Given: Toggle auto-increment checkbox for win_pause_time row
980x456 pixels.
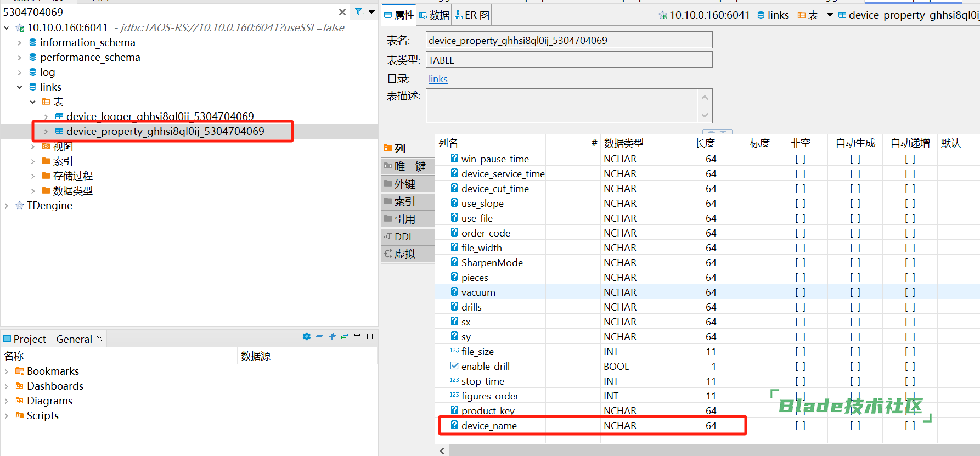Looking at the screenshot, I should [x=910, y=159].
